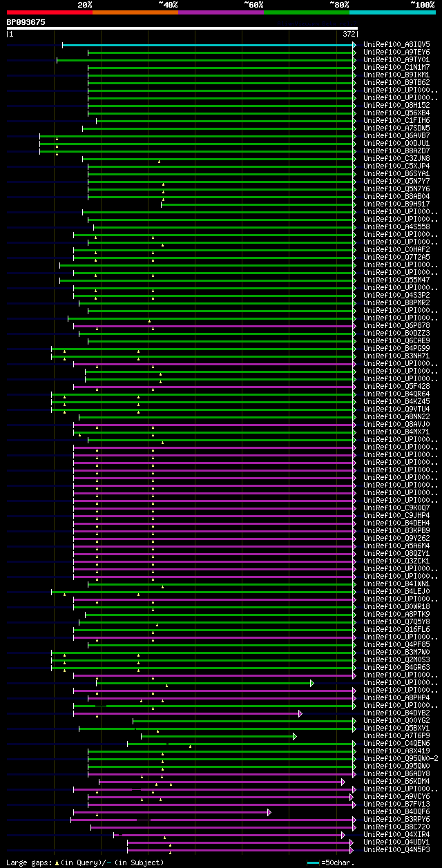Click the orange ~40% identity legend bar
This screenshot has height=868, width=442.
coord(135,12)
